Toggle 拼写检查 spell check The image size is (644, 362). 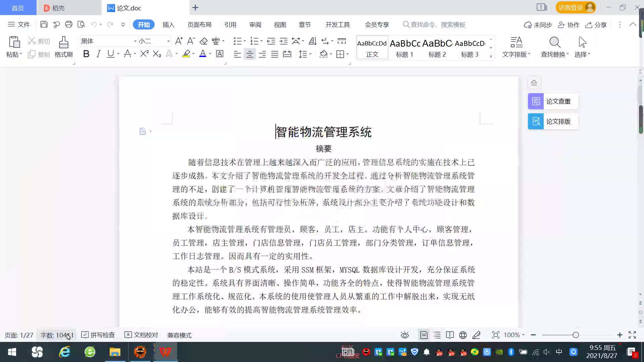[x=98, y=335]
